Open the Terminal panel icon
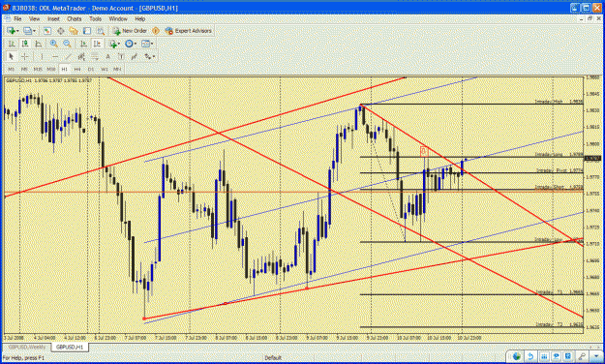 (87, 31)
